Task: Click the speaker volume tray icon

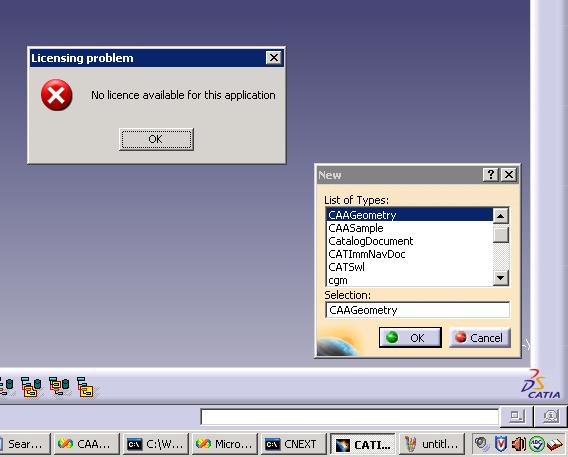Action: [x=519, y=444]
